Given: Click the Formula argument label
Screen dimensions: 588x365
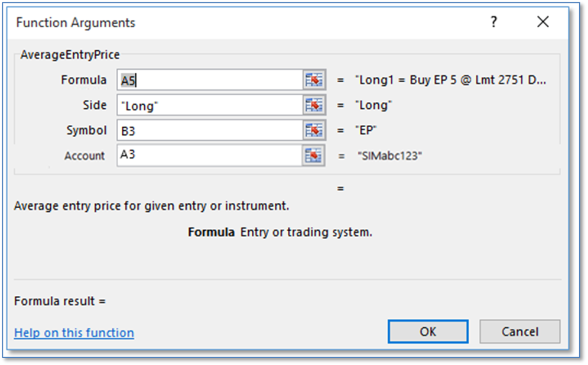Looking at the screenshot, I should 84,80.
